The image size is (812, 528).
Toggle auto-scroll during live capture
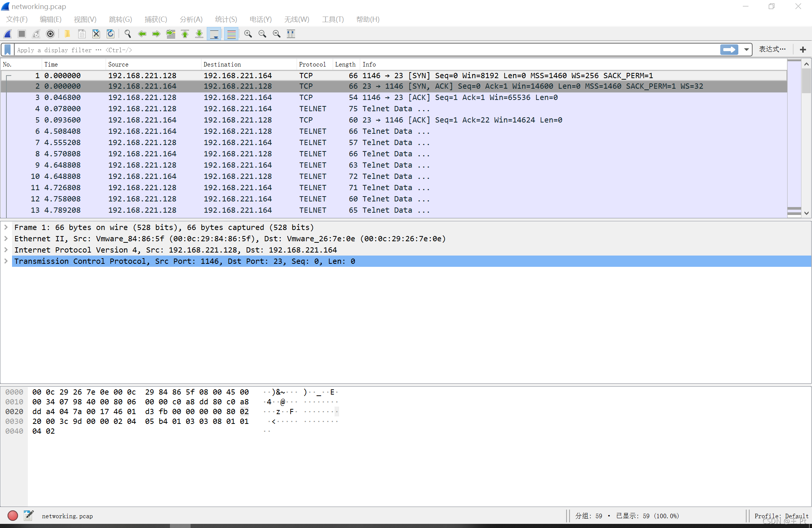tap(214, 34)
